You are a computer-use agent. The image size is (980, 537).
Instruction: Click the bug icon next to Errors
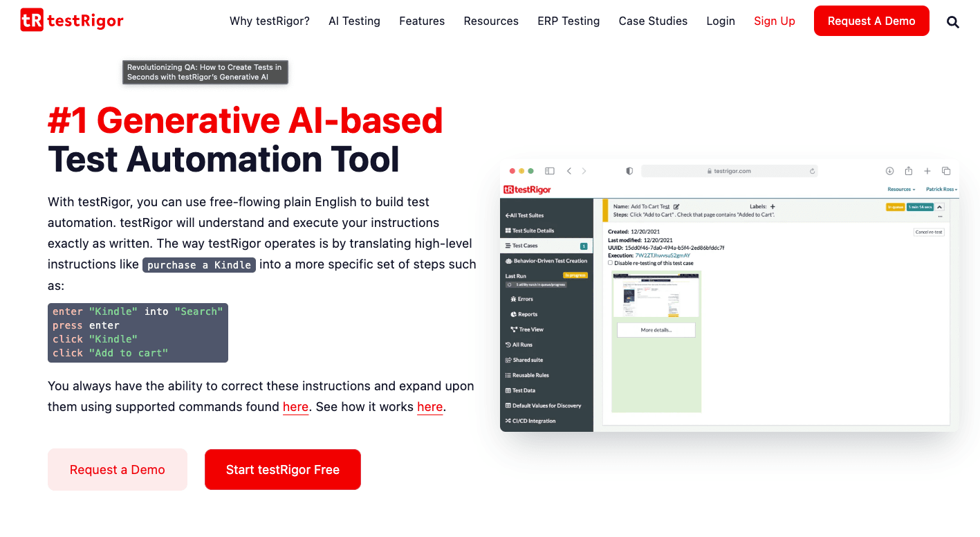513,299
